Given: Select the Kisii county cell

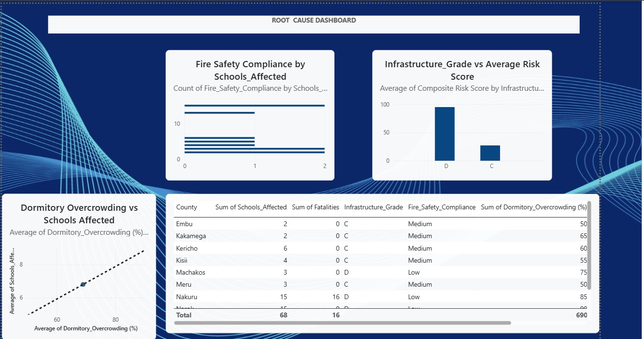Looking at the screenshot, I should point(183,260).
